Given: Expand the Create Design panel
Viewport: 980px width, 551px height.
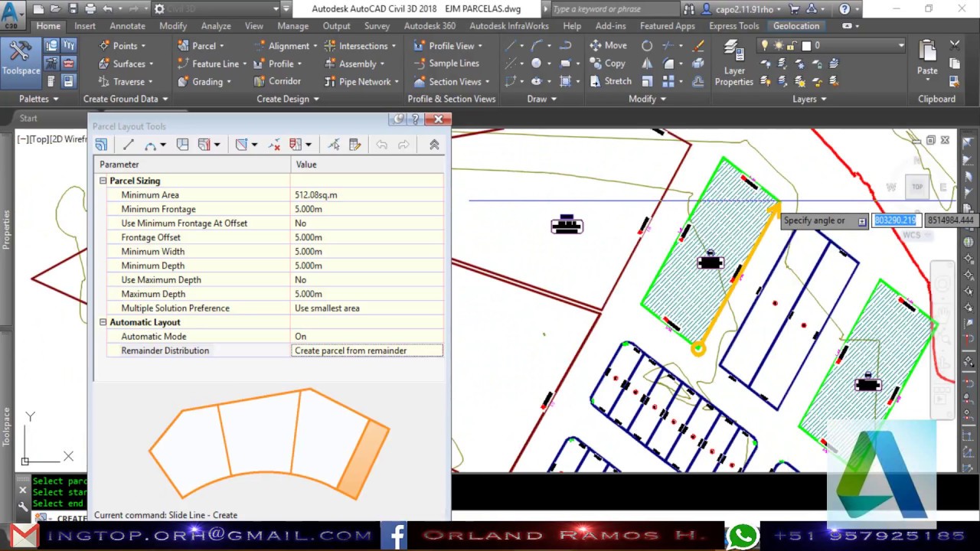Looking at the screenshot, I should (x=288, y=99).
